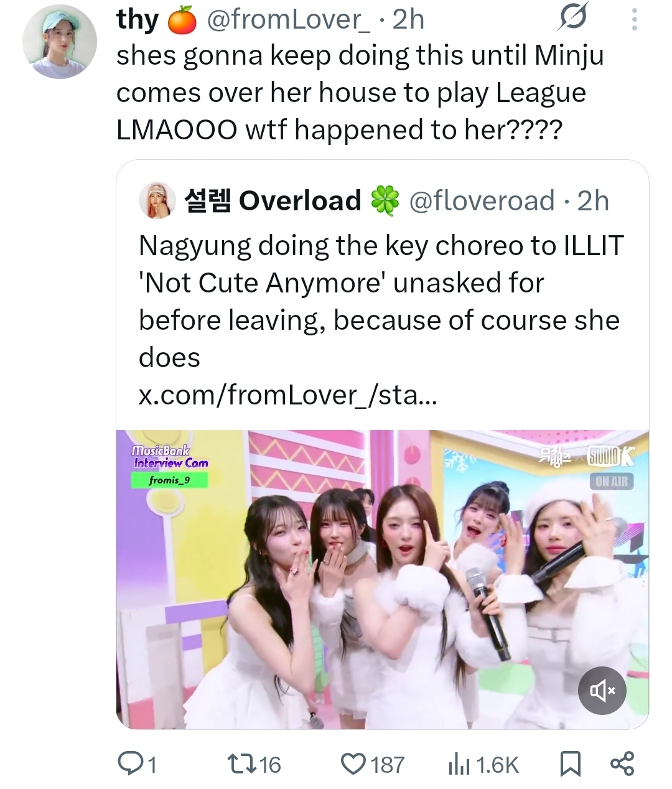Bookmark this tweet
672x789 pixels.
(x=571, y=764)
